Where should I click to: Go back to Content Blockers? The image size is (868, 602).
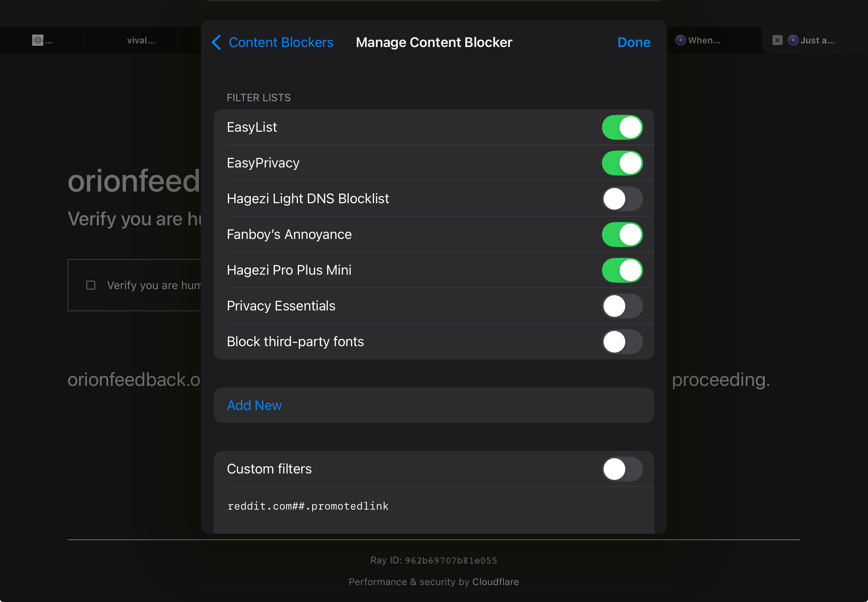pos(280,42)
